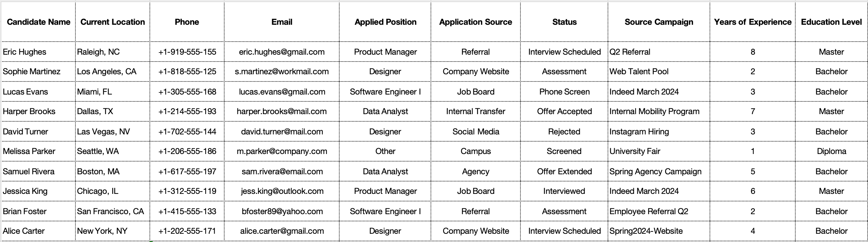The height and width of the screenshot is (242, 868).
Task: Select the Spring2024-Website campaign cell
Action: tap(659, 231)
